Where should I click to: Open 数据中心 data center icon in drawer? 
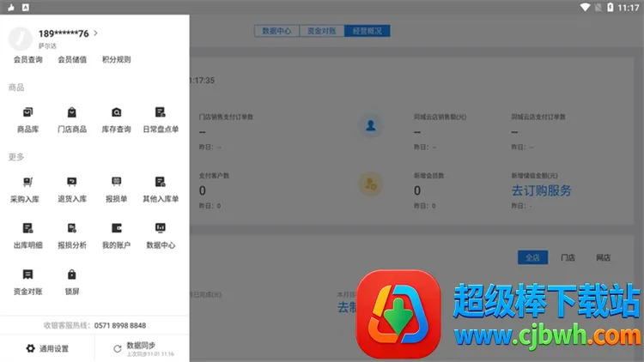(x=161, y=228)
